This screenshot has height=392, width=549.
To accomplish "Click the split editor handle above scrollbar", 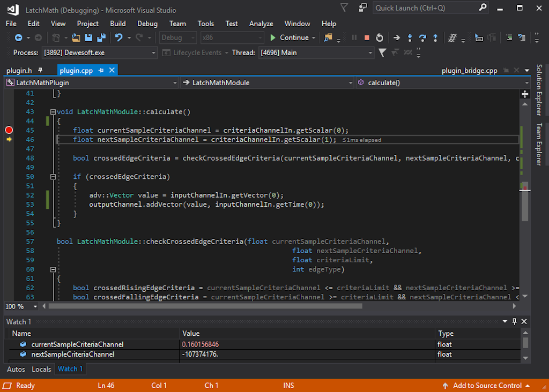I will (525, 94).
